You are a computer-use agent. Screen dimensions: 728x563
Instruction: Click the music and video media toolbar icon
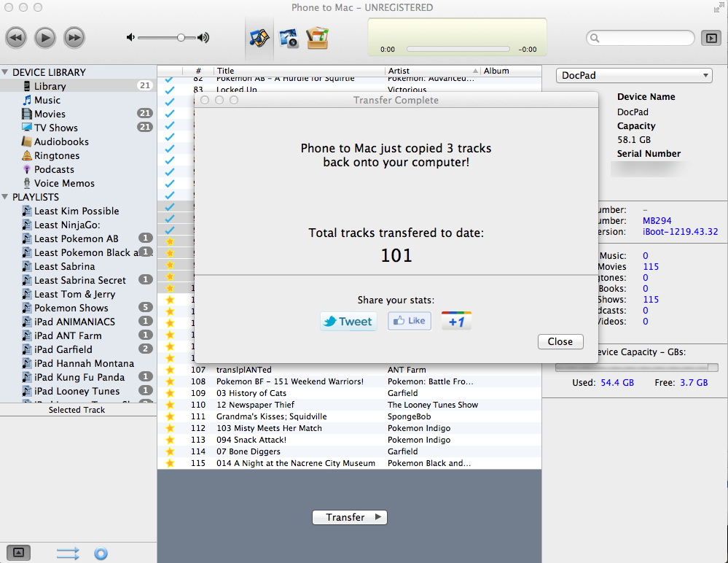click(259, 37)
